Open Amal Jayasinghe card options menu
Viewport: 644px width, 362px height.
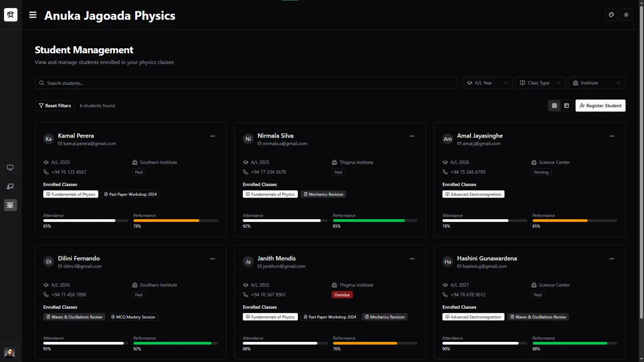pyautogui.click(x=612, y=136)
